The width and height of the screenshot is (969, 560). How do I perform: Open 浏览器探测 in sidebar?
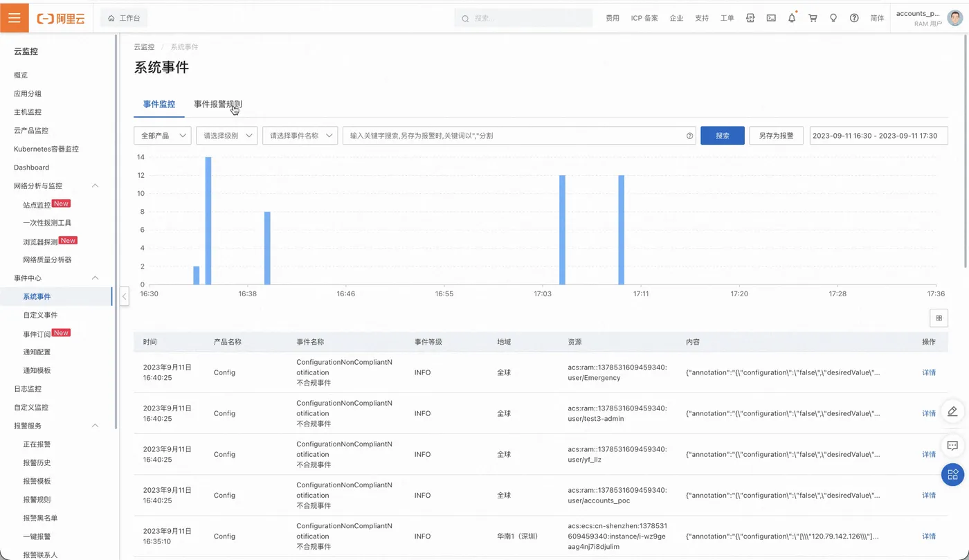click(x=40, y=242)
